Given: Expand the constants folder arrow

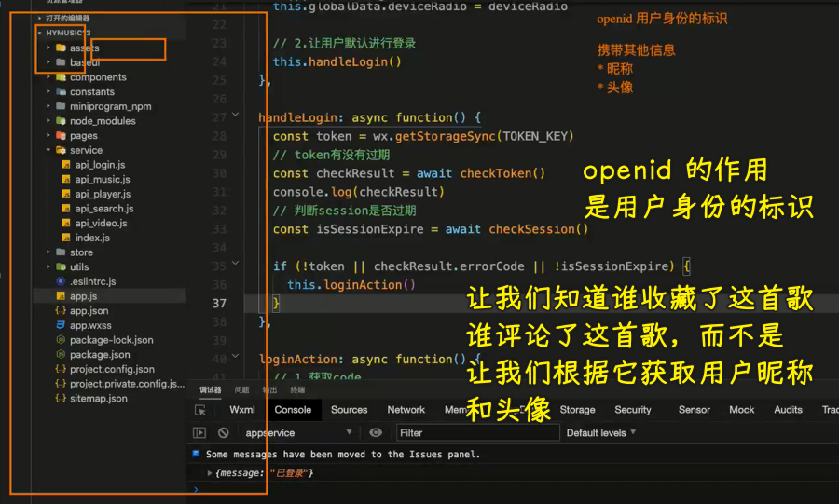Looking at the screenshot, I should coord(48,91).
